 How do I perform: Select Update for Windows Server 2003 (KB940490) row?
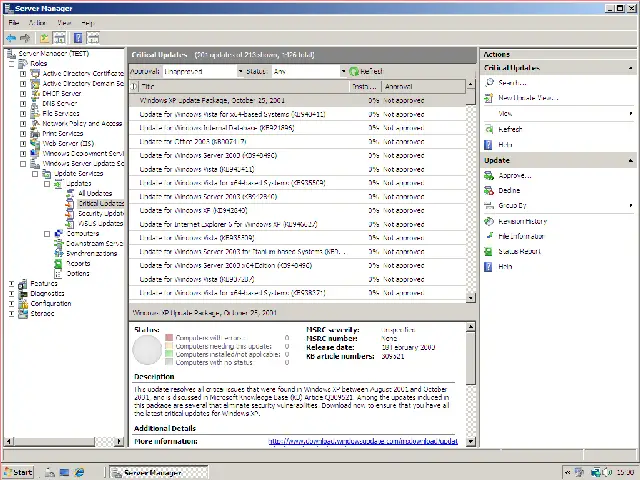[298, 156]
